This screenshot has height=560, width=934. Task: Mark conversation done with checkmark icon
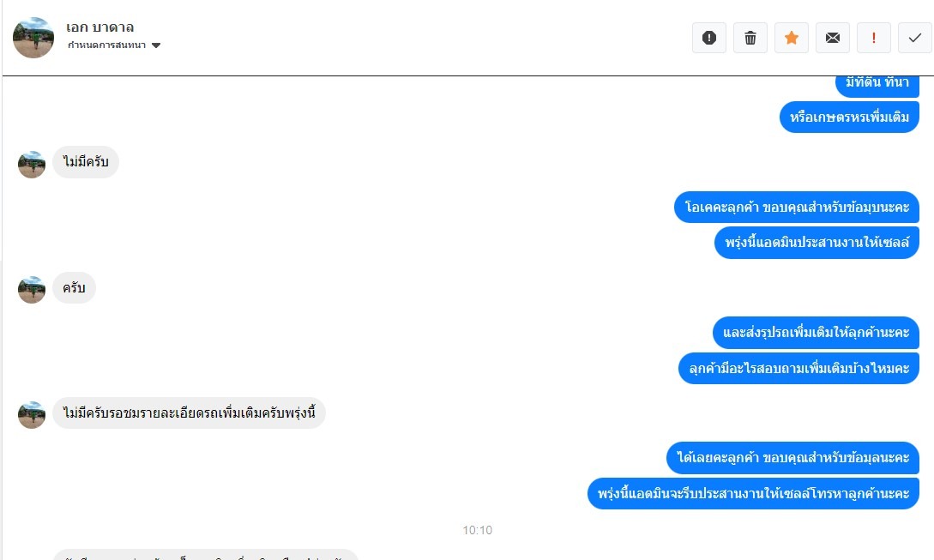[x=914, y=38]
